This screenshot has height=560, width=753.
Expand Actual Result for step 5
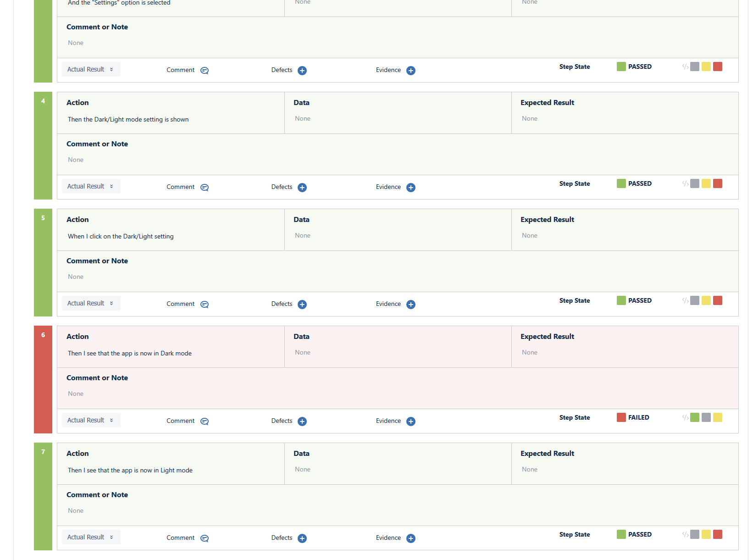point(91,303)
